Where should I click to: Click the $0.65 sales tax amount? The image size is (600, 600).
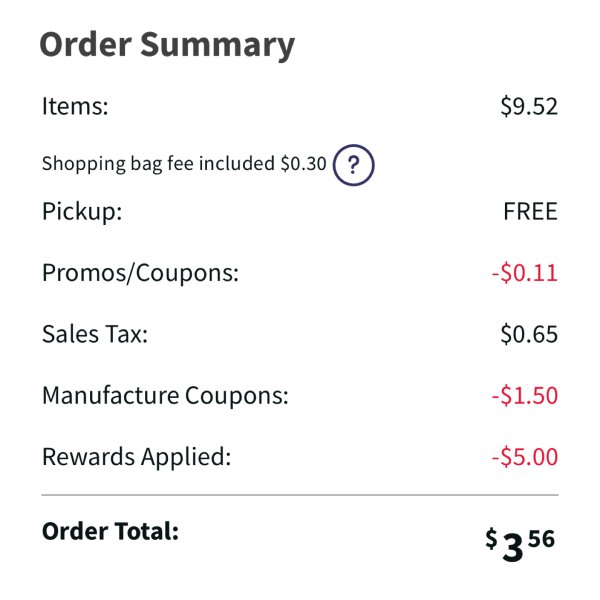pyautogui.click(x=529, y=334)
